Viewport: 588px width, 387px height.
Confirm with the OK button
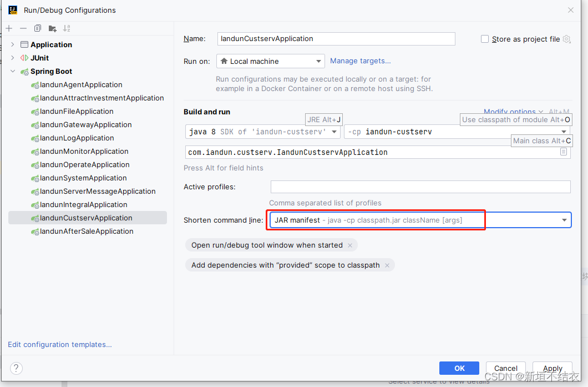pos(459,368)
